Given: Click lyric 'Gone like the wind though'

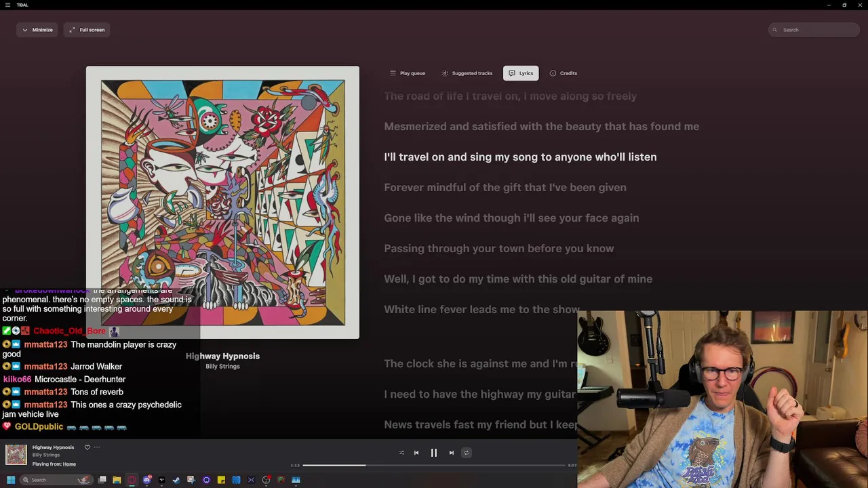Looking at the screenshot, I should [511, 218].
